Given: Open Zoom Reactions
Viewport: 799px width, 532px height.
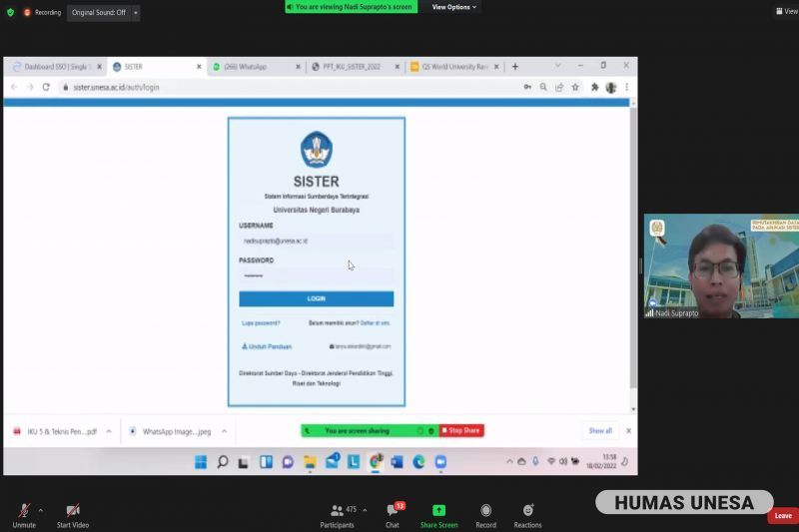Looking at the screenshot, I should tap(527, 516).
